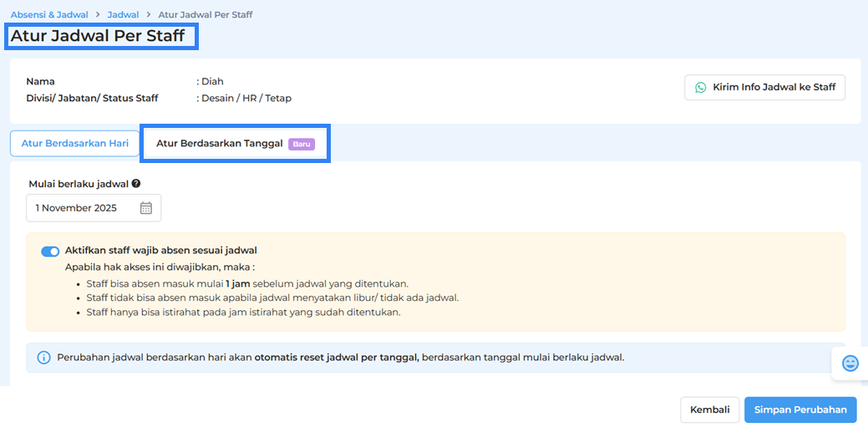Click the staff name Diah
Viewport: 868px width, 433px height.
coord(212,82)
